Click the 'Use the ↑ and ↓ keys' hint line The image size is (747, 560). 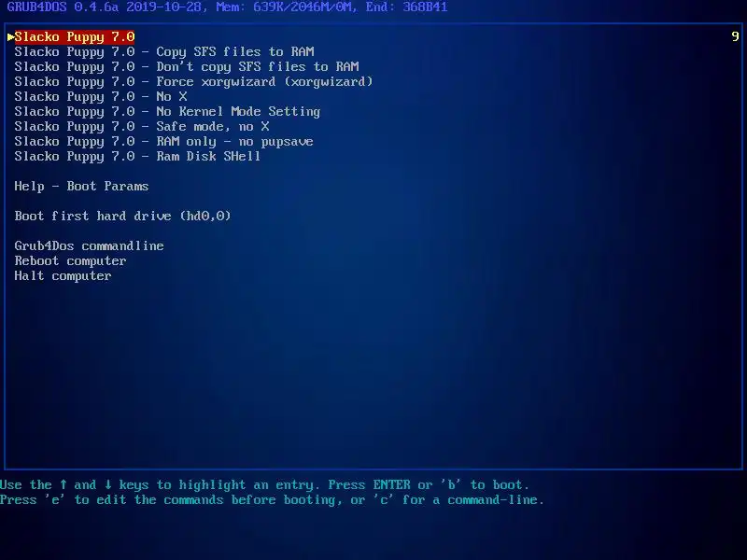point(264,484)
